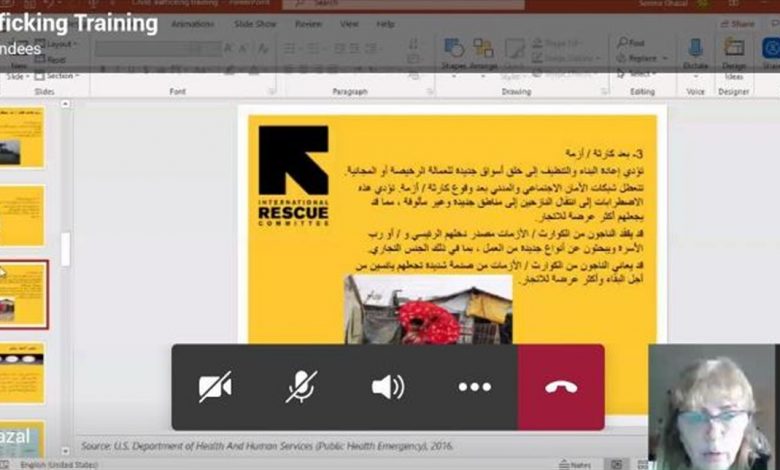The image size is (780, 470).
Task: Select the first slide thumbnail in panel
Action: pyautogui.click(x=22, y=137)
